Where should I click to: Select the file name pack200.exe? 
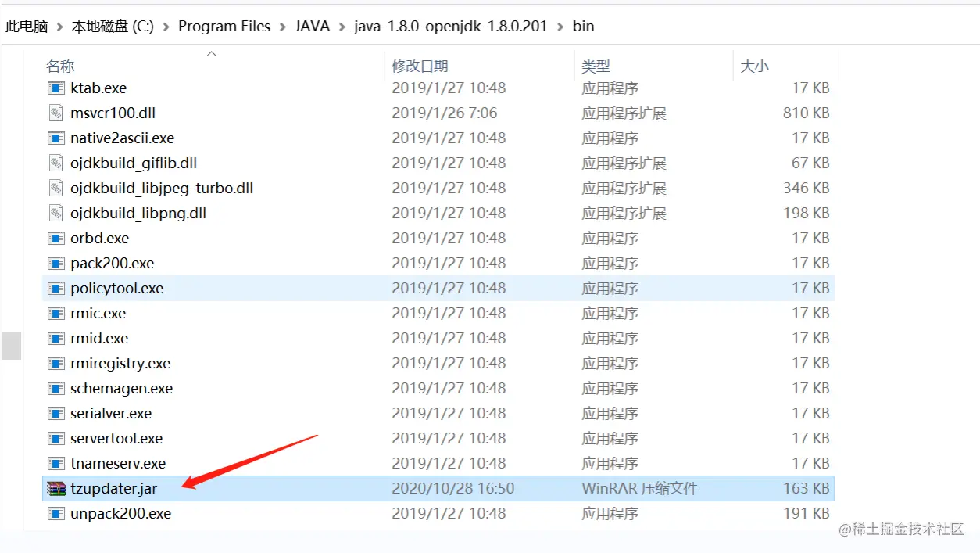click(113, 264)
